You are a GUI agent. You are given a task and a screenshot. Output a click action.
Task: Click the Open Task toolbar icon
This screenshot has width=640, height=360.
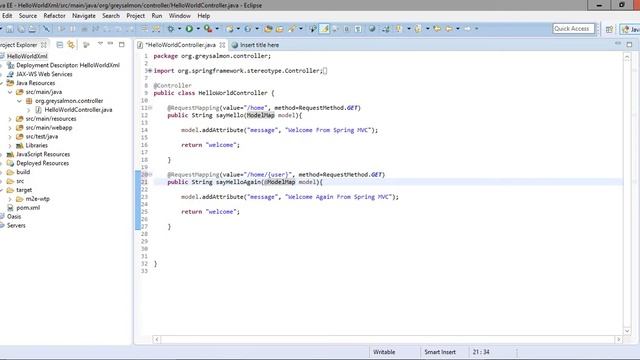(x=280, y=29)
